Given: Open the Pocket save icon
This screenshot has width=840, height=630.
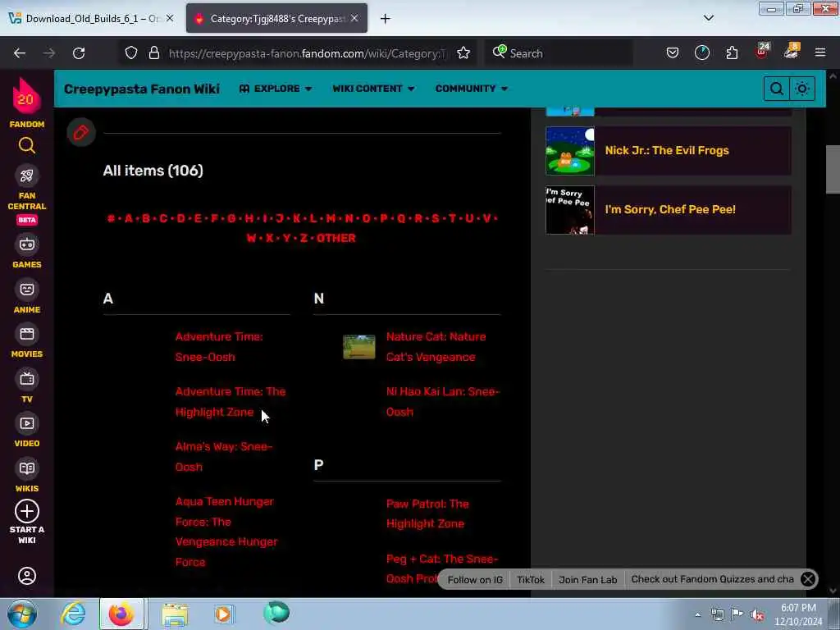Looking at the screenshot, I should pyautogui.click(x=673, y=53).
